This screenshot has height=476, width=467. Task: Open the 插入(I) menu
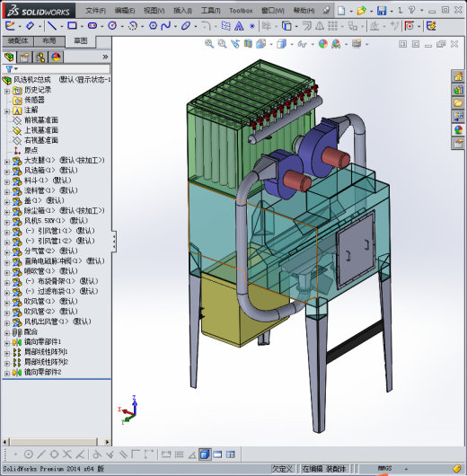182,11
